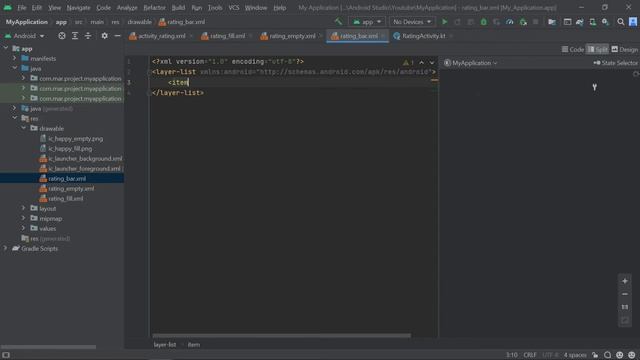Select rating_fill.xml in project tree
The image size is (640, 360).
click(65, 199)
